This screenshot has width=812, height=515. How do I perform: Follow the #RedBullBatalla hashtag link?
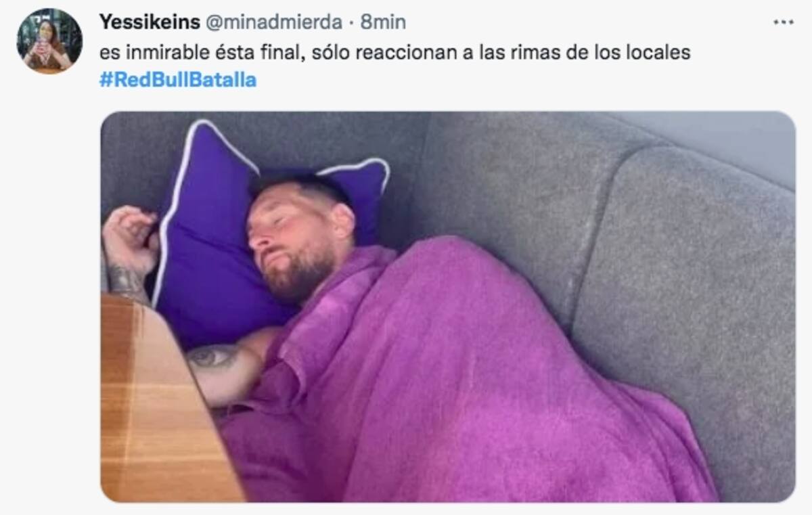coord(178,80)
